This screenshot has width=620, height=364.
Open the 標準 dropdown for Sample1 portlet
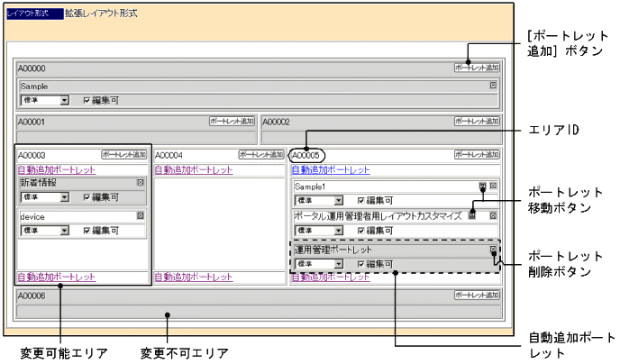tap(319, 200)
